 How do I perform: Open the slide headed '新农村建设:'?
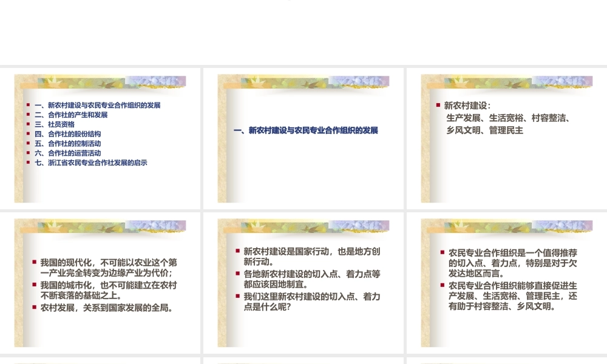point(507,138)
